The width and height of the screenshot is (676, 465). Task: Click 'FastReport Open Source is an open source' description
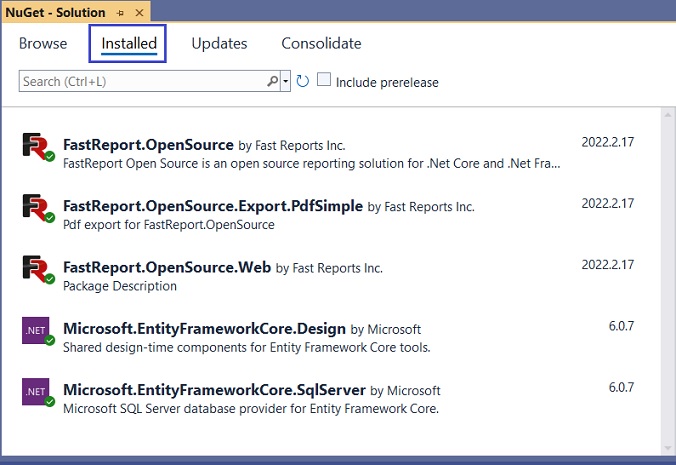(311, 163)
